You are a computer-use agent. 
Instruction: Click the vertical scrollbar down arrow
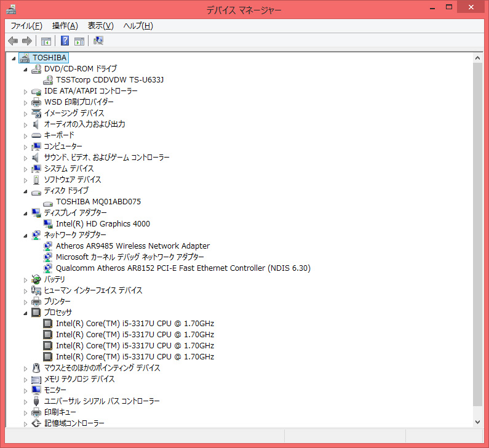pyautogui.click(x=478, y=422)
